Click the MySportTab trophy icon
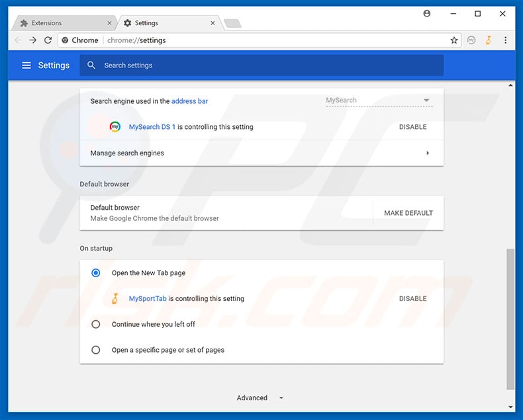Image resolution: width=523 pixels, height=420 pixels. pos(115,298)
